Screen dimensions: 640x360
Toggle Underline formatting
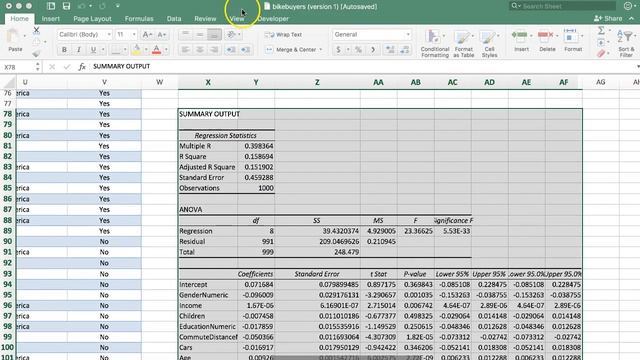tap(93, 50)
